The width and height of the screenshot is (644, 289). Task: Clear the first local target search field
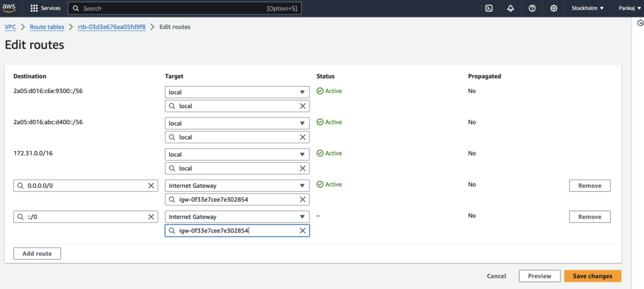[x=303, y=106]
